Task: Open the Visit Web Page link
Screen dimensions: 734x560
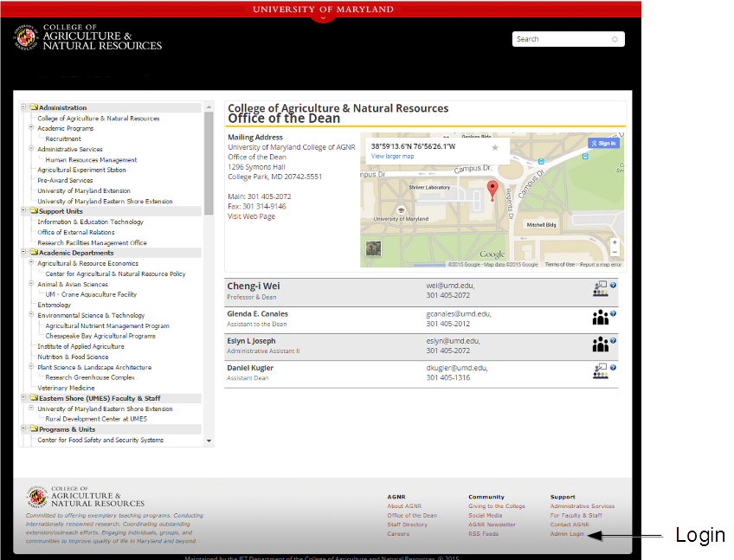Action: [251, 216]
